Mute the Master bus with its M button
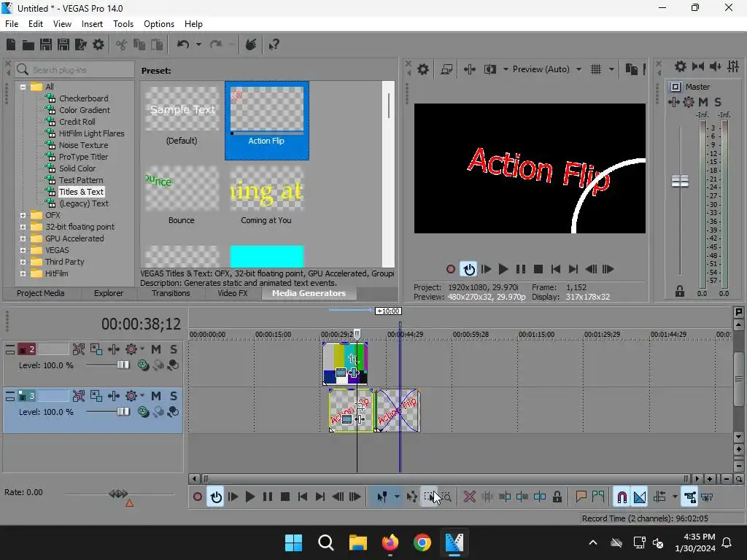This screenshot has width=747, height=560. tap(703, 102)
